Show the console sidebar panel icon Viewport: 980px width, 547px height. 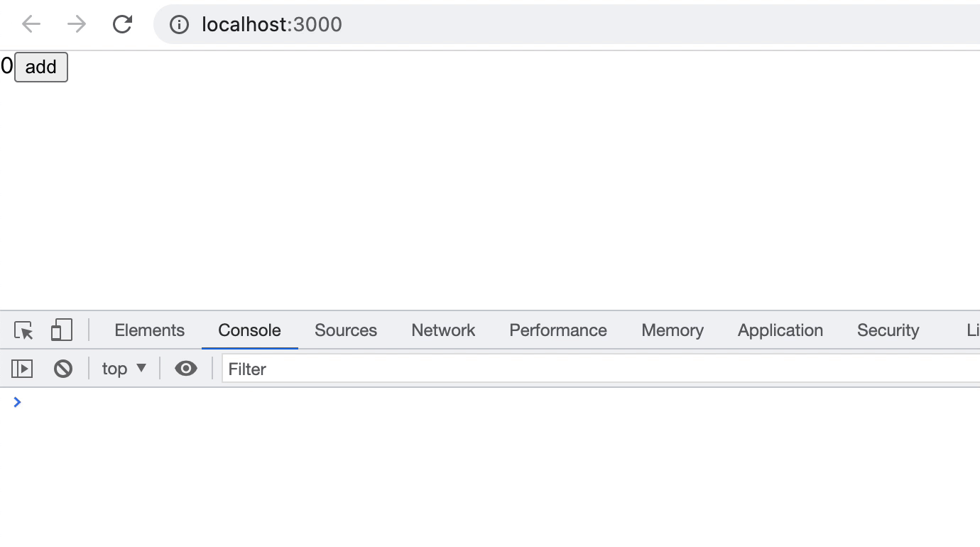(22, 369)
